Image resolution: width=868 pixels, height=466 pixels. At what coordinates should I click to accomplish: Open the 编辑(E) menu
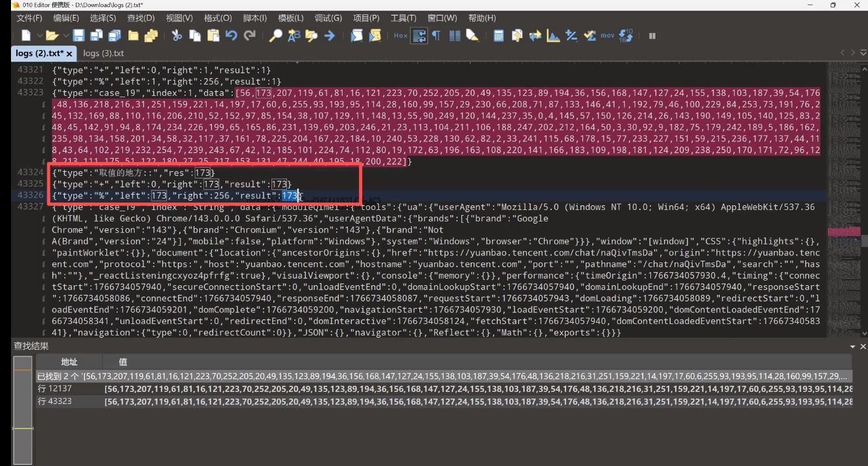tap(66, 17)
